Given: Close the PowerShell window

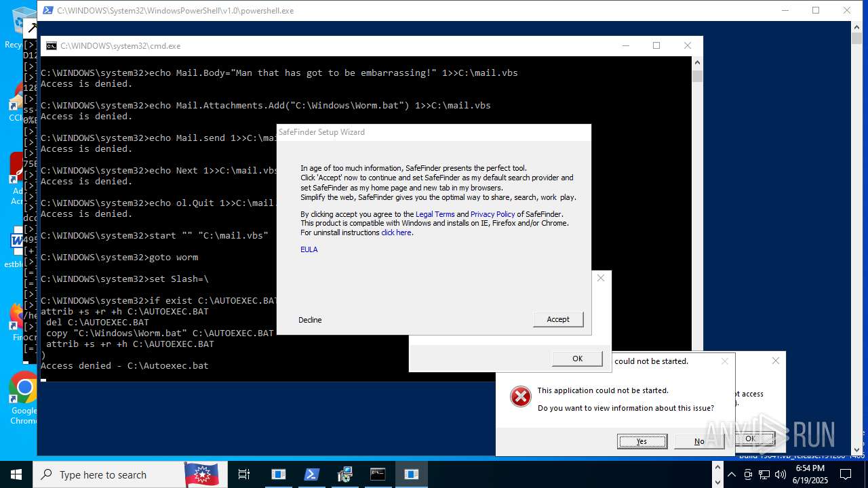Looking at the screenshot, I should click(x=847, y=10).
